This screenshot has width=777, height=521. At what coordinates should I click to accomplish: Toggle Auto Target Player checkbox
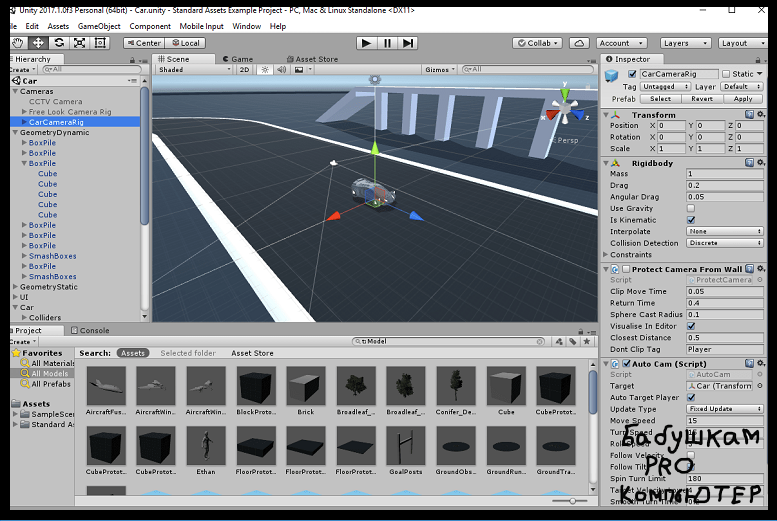tap(691, 397)
